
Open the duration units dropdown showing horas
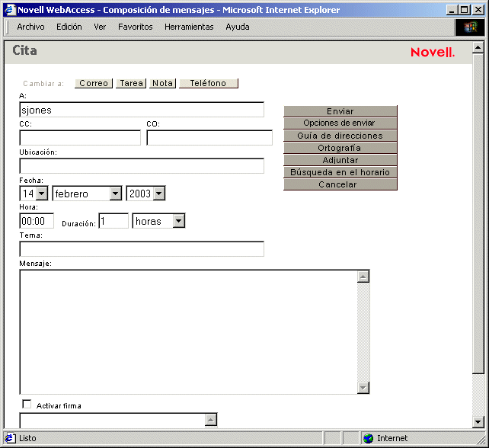[x=158, y=221]
